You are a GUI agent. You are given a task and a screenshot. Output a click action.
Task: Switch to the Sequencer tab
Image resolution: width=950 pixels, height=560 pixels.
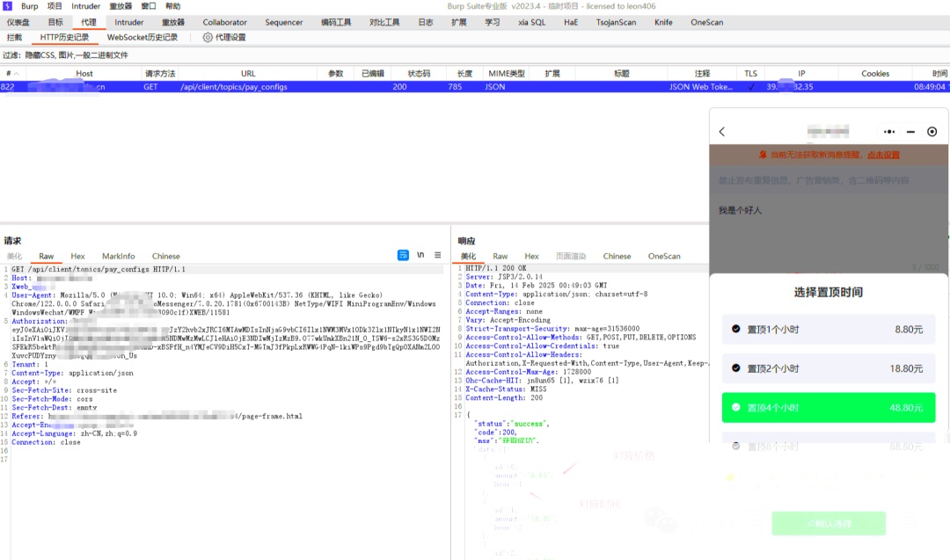[283, 22]
